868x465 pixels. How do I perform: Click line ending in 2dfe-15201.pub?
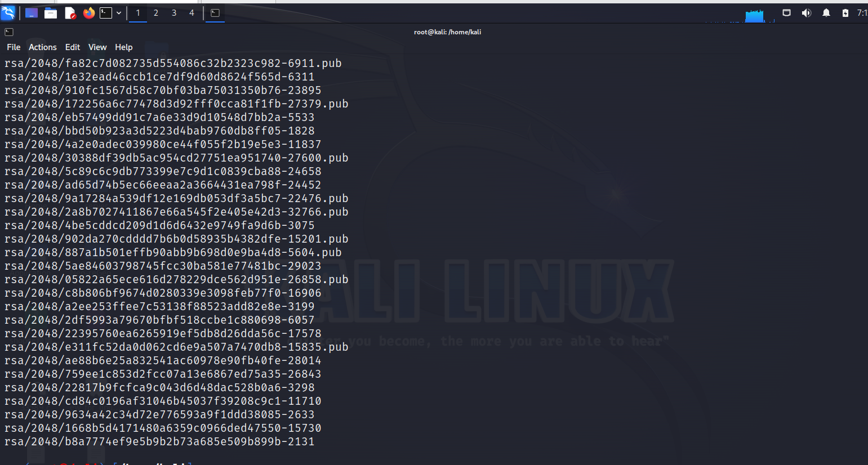(x=176, y=239)
